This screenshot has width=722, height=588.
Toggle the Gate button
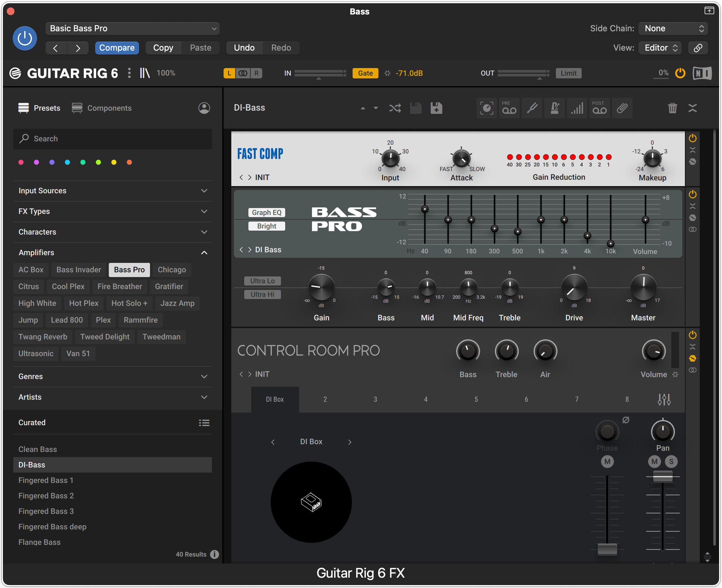click(x=365, y=73)
